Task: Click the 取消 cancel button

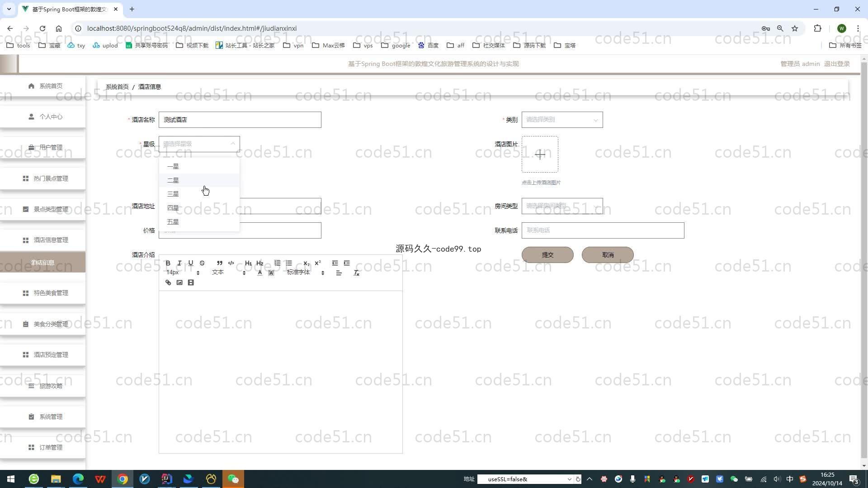Action: [x=608, y=255]
